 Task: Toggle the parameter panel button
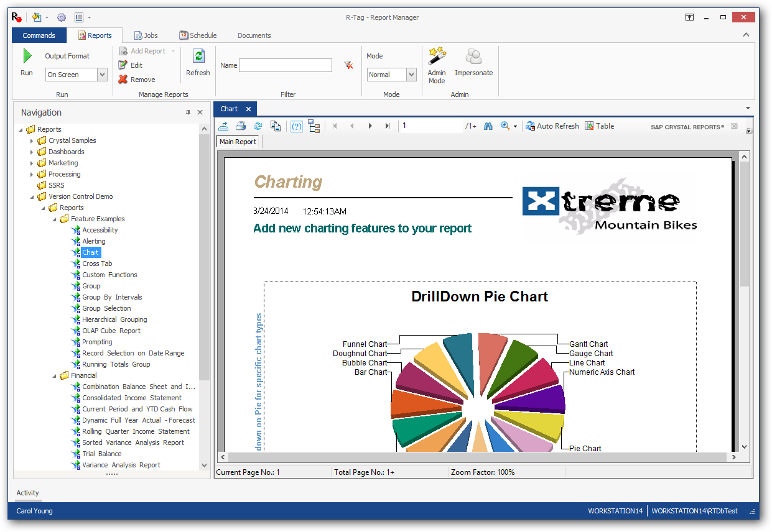pos(297,126)
